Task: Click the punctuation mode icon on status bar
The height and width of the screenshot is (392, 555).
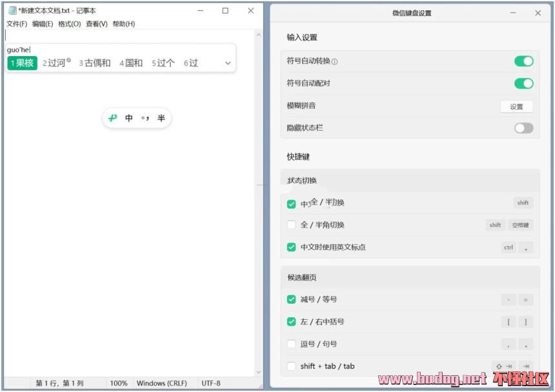Action: point(145,118)
